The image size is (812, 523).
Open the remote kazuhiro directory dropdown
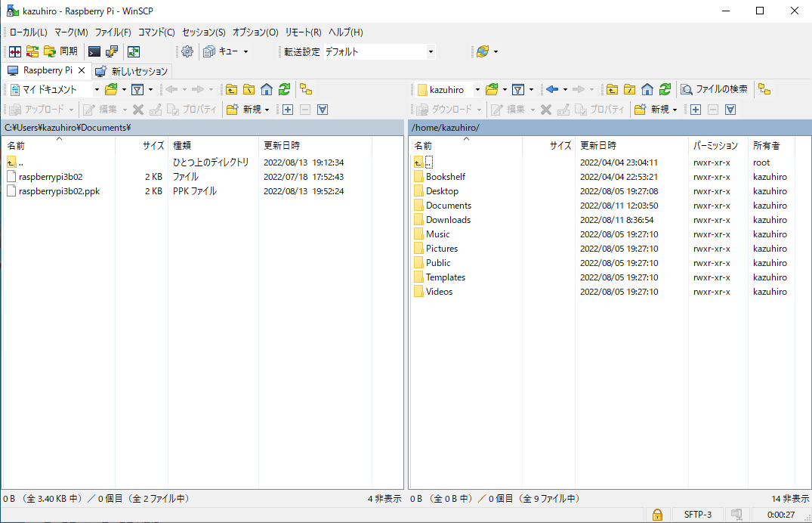(477, 90)
